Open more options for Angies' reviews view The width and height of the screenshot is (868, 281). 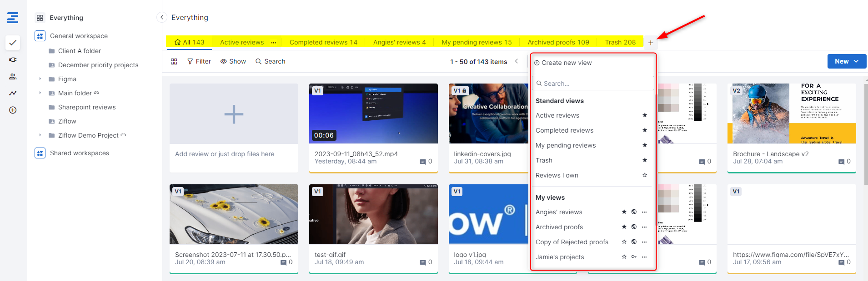644,212
